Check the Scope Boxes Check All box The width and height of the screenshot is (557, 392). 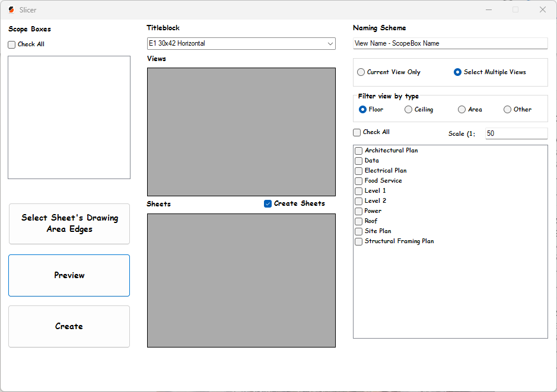(12, 44)
